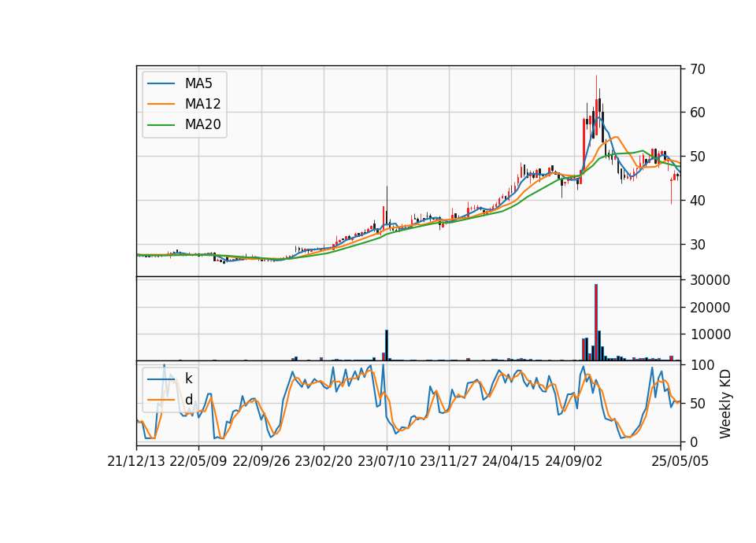Click the 23/11/27 date axis label
This screenshot has width=756, height=543.
point(448,461)
